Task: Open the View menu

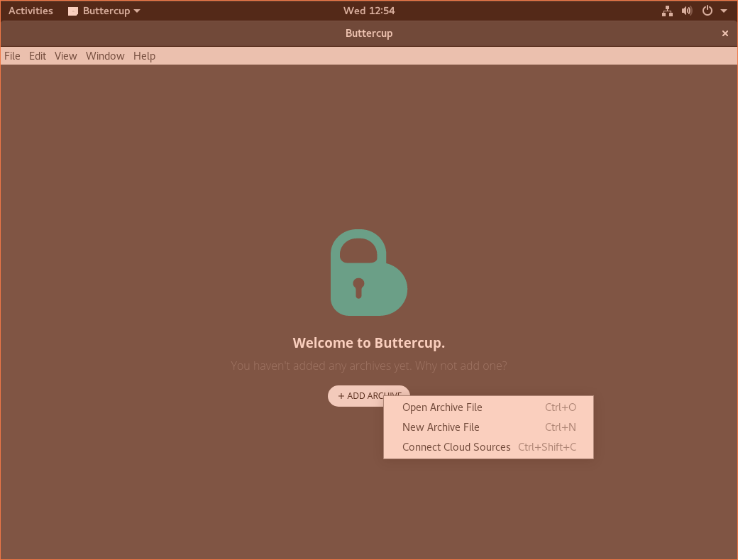Action: tap(65, 56)
